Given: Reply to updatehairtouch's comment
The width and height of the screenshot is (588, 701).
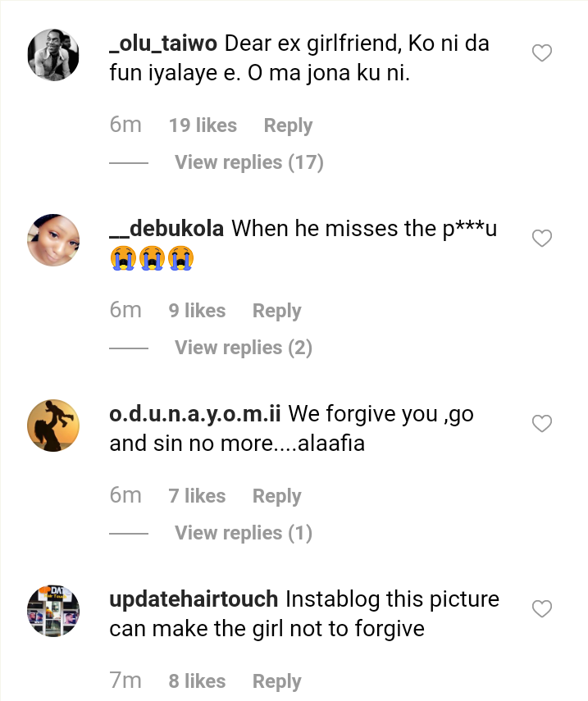Looking at the screenshot, I should click(276, 681).
